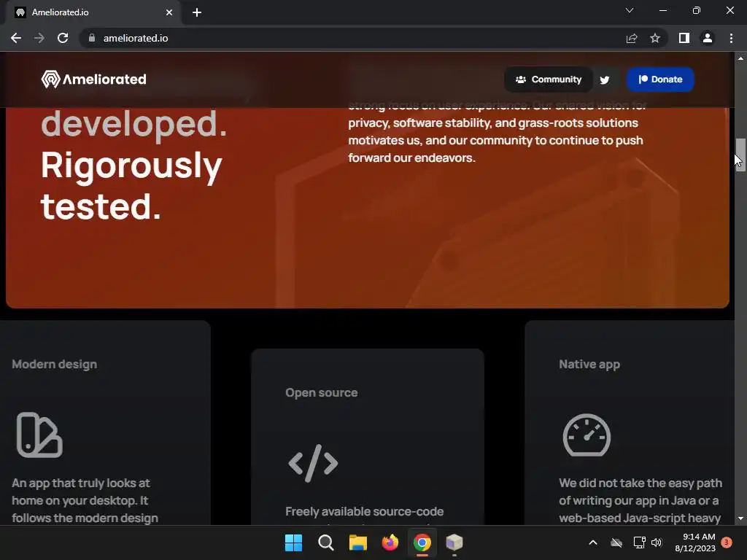Screen dimensions: 747x560
Task: Select the Ameliorated.io browser tab
Action: (93, 12)
